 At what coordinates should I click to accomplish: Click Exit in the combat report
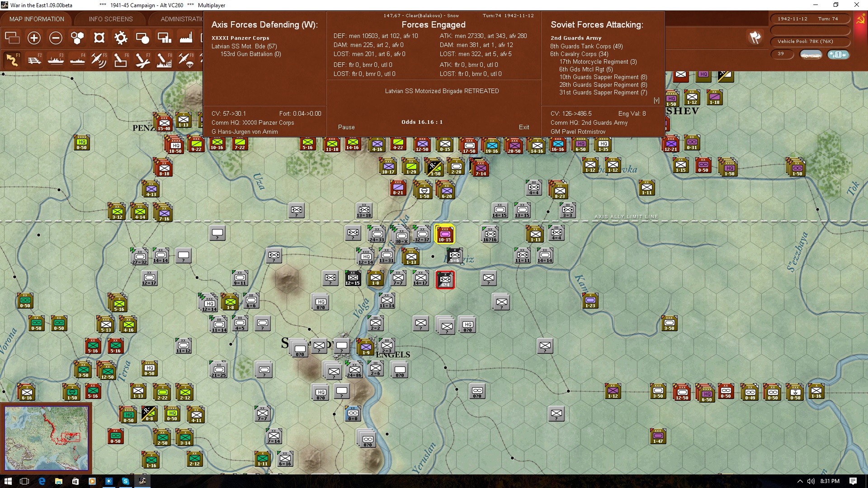tap(524, 127)
